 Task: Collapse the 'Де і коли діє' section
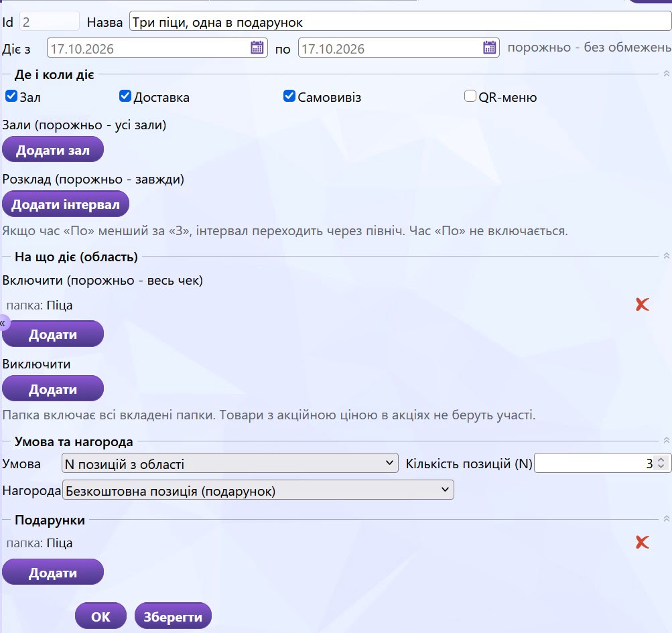[667, 74]
